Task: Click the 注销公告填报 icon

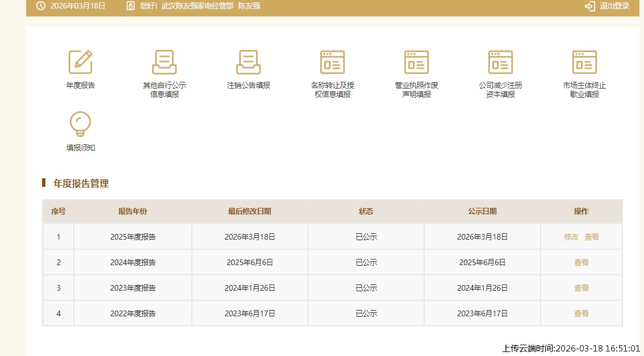Action: [x=248, y=62]
